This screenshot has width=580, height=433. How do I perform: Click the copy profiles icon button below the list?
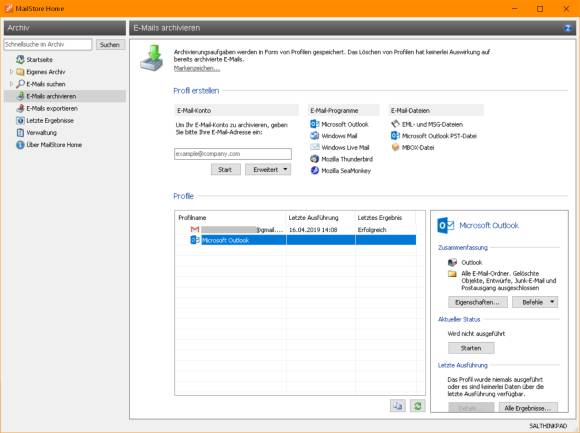pos(398,406)
